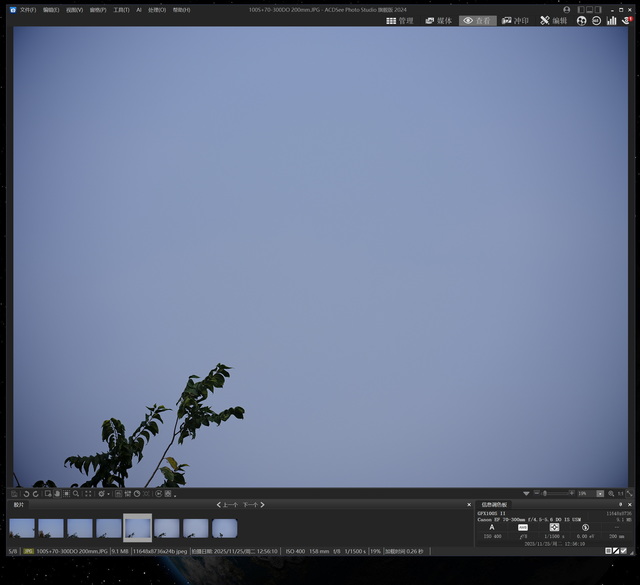Rotate image right with toolbar icon
Viewport: 640px width, 585px height.
pyautogui.click(x=36, y=494)
